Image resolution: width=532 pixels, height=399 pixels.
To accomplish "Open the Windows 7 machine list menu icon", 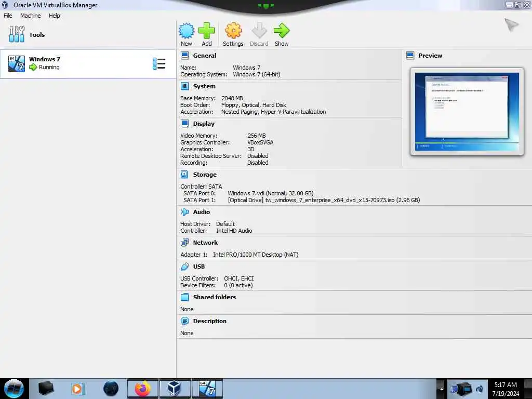I will click(x=159, y=64).
